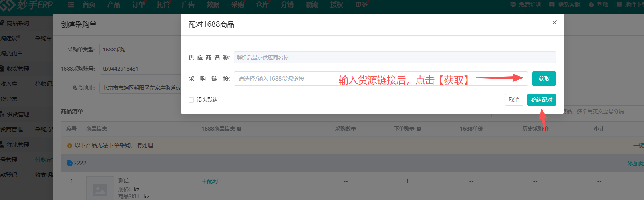Click the 1688商品信息 help icon
The image size is (644, 200).
pyautogui.click(x=239, y=129)
